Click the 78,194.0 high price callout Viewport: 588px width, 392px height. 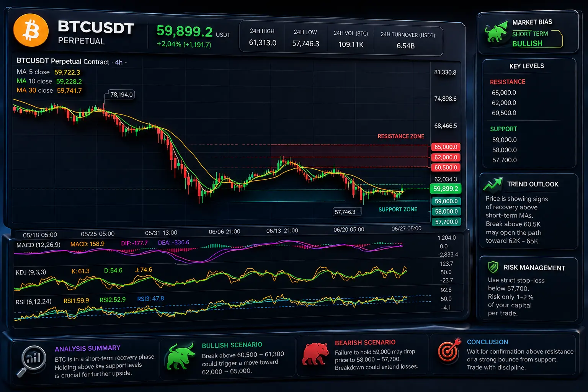point(121,95)
